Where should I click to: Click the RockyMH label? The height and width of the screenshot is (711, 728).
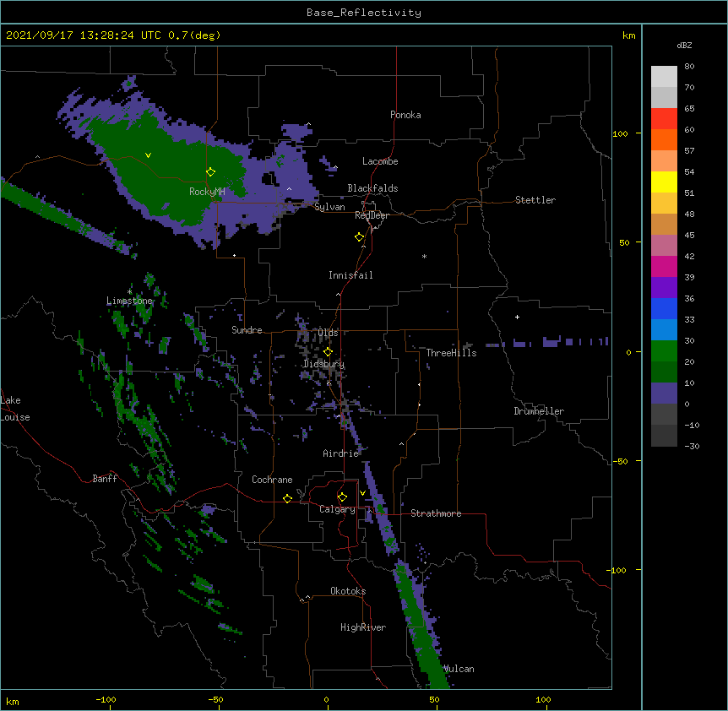[x=207, y=192]
